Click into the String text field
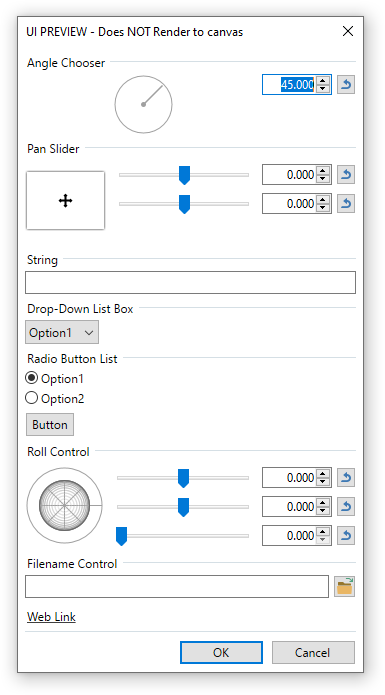This screenshot has width=385, height=695. tap(191, 282)
